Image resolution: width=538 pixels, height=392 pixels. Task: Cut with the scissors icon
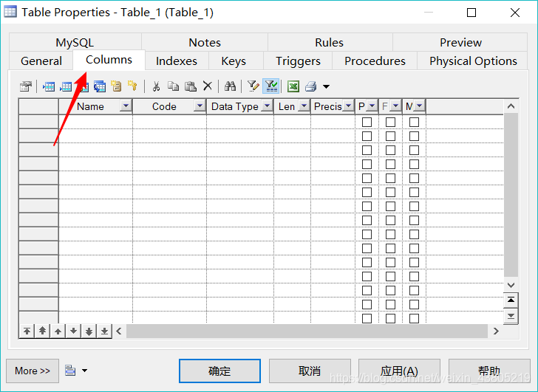(x=156, y=86)
